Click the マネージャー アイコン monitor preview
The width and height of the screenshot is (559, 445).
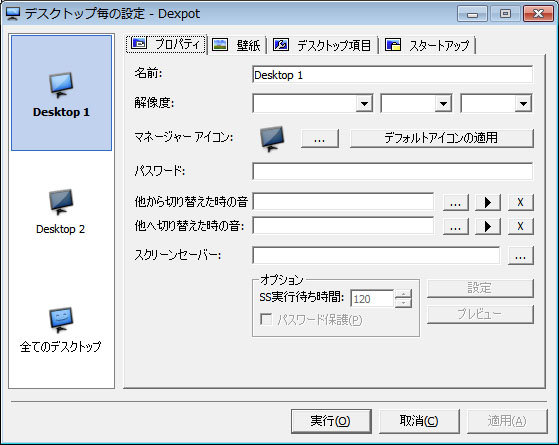(x=272, y=138)
